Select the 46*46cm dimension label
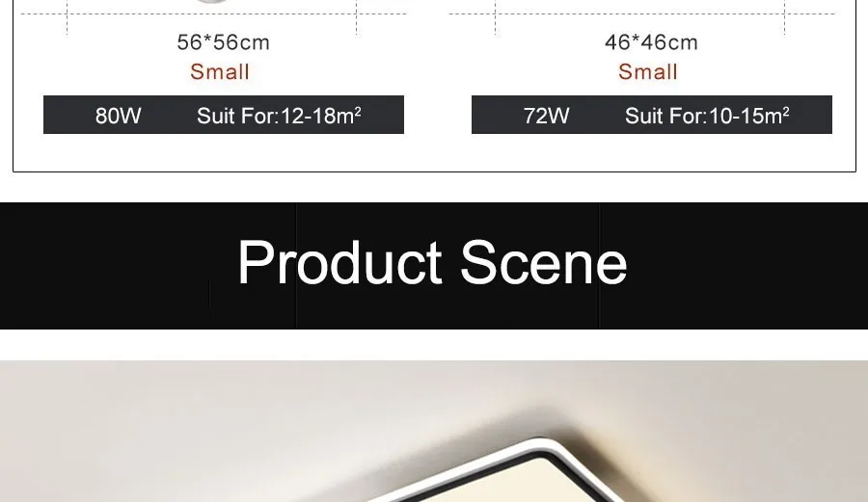The width and height of the screenshot is (868, 502). 651,42
